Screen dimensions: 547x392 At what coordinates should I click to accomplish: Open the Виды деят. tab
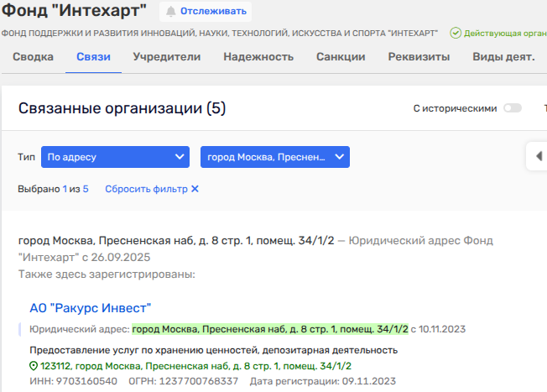[x=503, y=57]
